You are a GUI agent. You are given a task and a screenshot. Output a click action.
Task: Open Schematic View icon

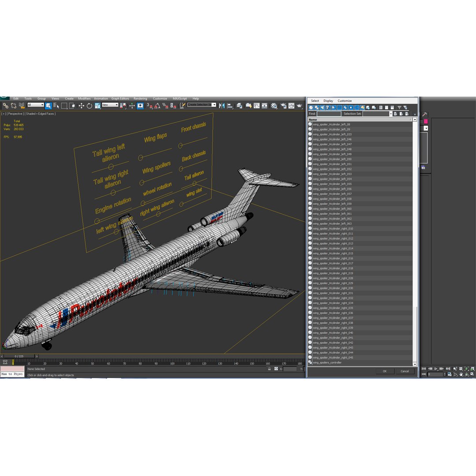click(x=264, y=105)
